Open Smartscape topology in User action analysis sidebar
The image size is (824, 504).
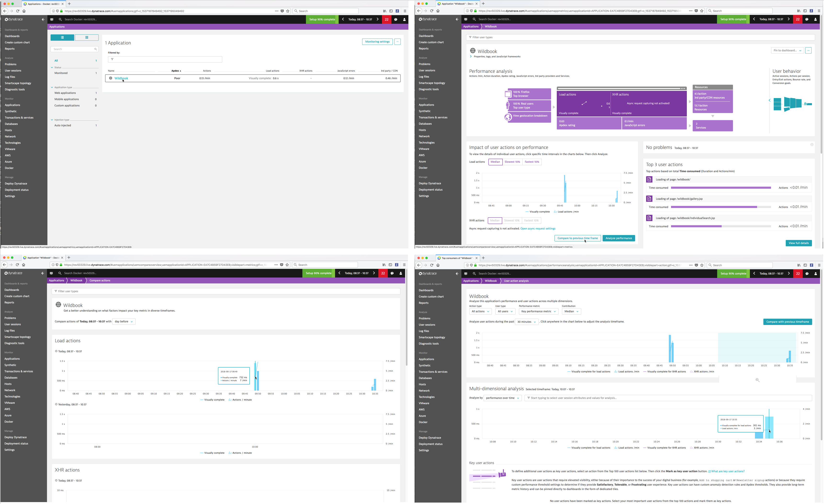point(432,337)
